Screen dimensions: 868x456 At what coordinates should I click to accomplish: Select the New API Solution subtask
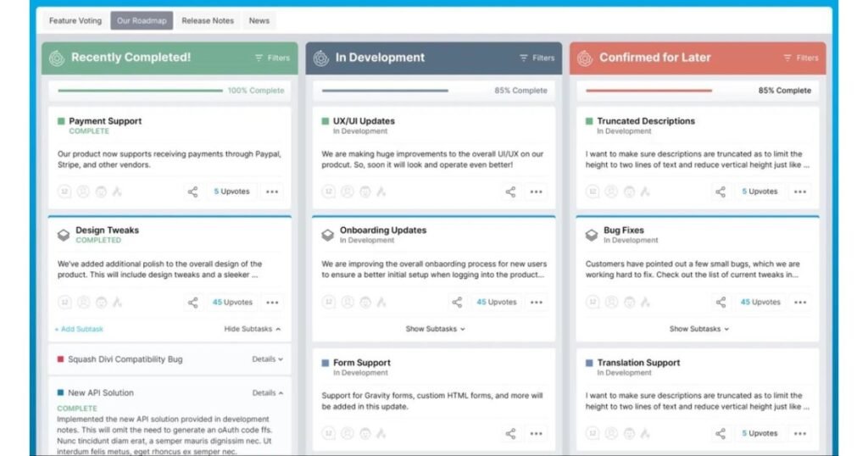click(x=100, y=393)
